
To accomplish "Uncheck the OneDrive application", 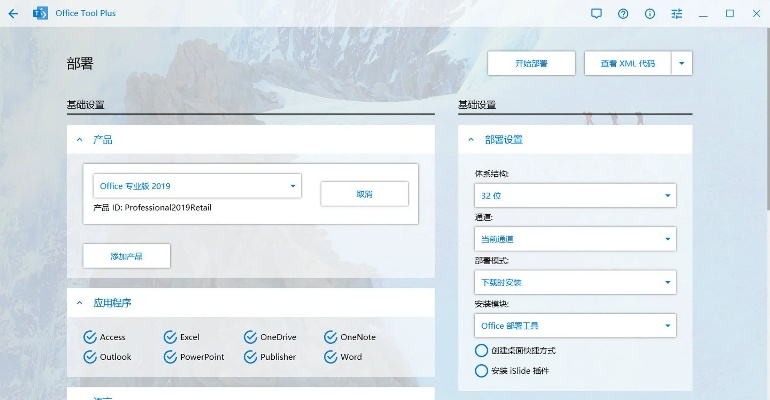I will [250, 337].
